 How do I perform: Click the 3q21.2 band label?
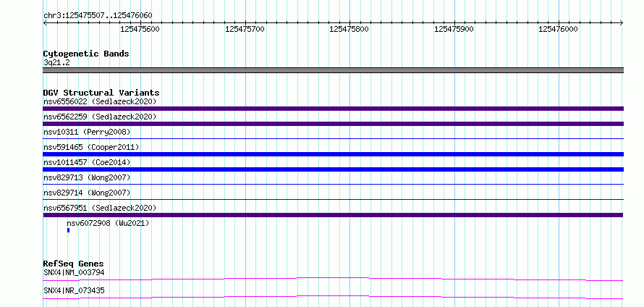click(56, 62)
